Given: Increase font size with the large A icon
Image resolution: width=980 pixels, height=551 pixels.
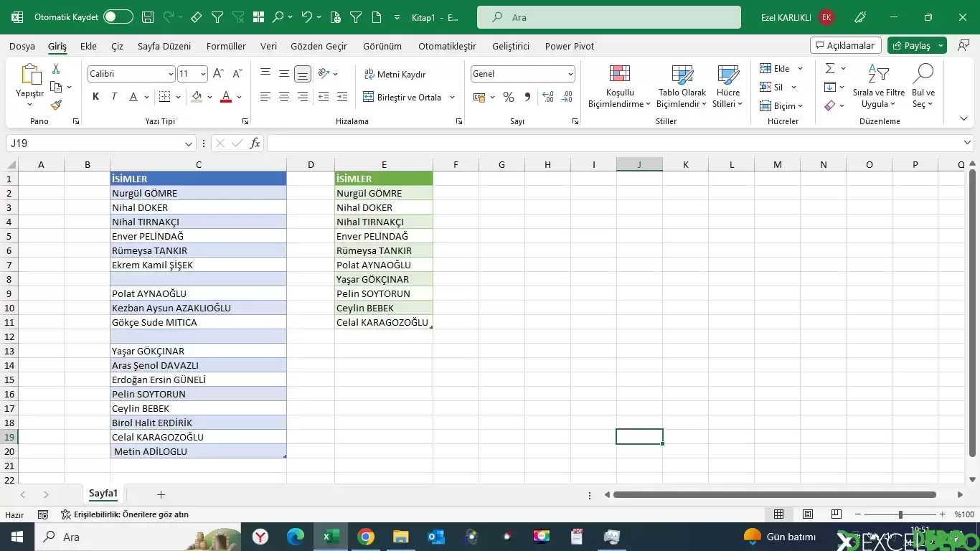Looking at the screenshot, I should (x=218, y=74).
